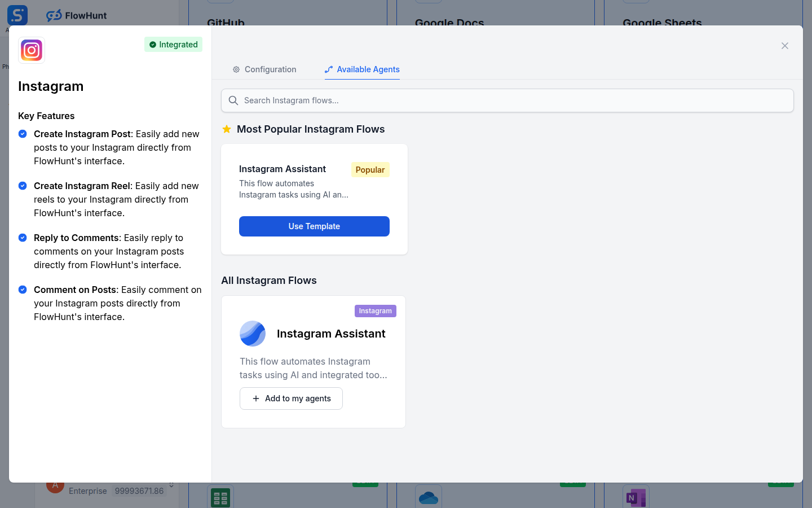Click the connector icon beside Available Agents
812x508 pixels.
point(328,69)
